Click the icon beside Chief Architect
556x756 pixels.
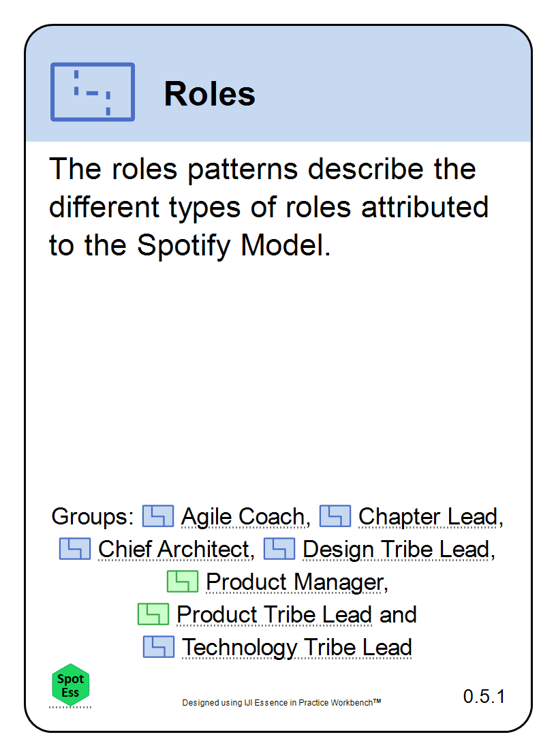pos(75,549)
